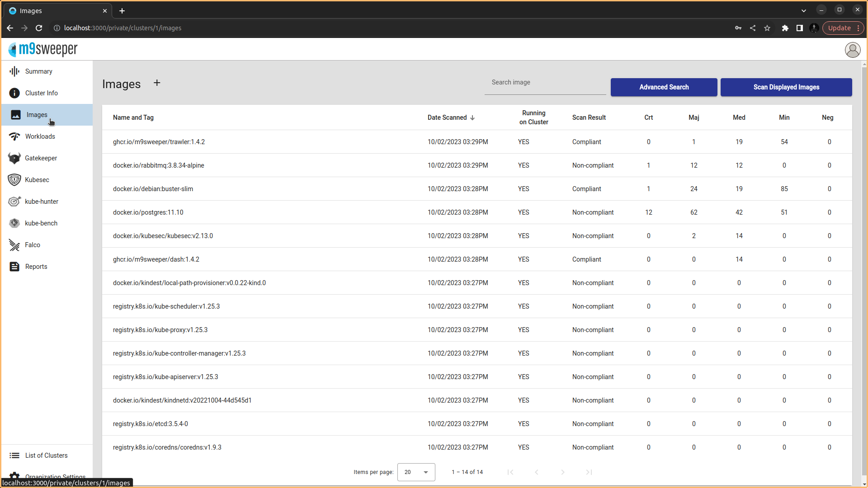Click the Cluster Info icon
Screen dimensions: 868x488
[x=14, y=93]
